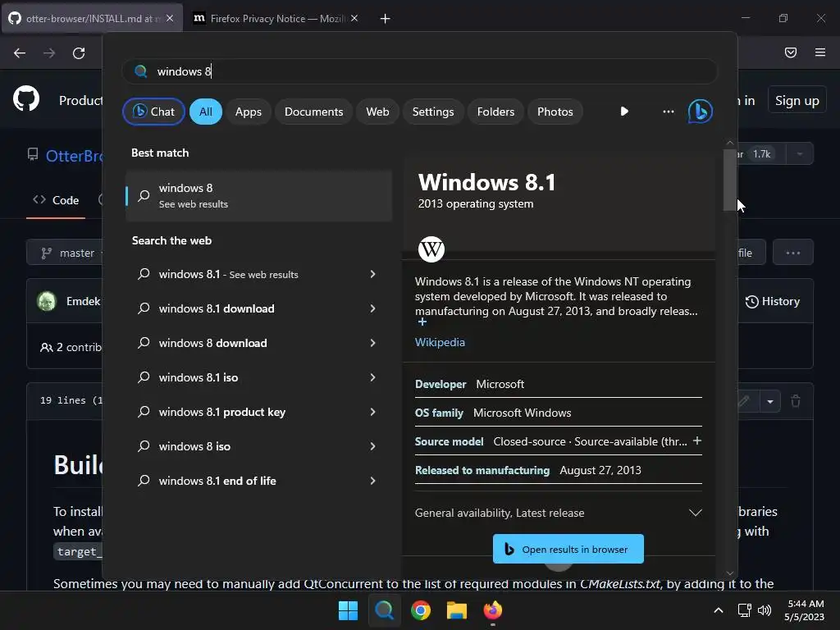
Task: Expand the Source model row
Action: point(697,441)
